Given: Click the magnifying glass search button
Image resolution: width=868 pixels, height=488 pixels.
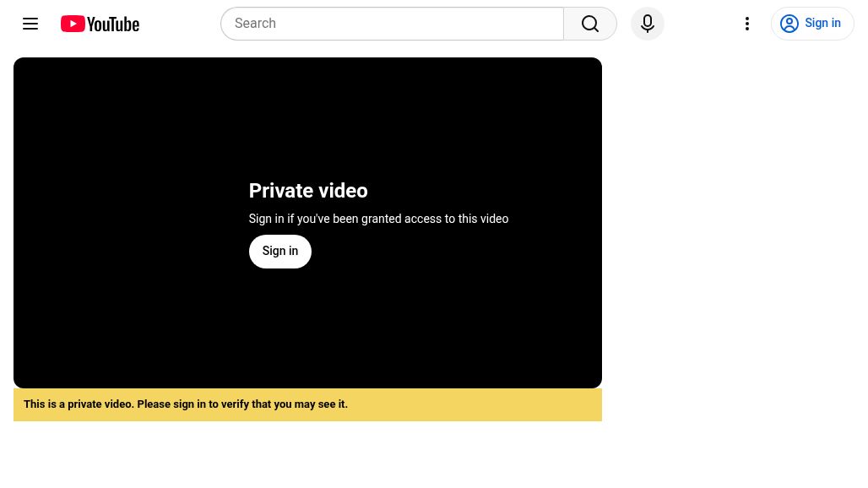Looking at the screenshot, I should tap(590, 24).
